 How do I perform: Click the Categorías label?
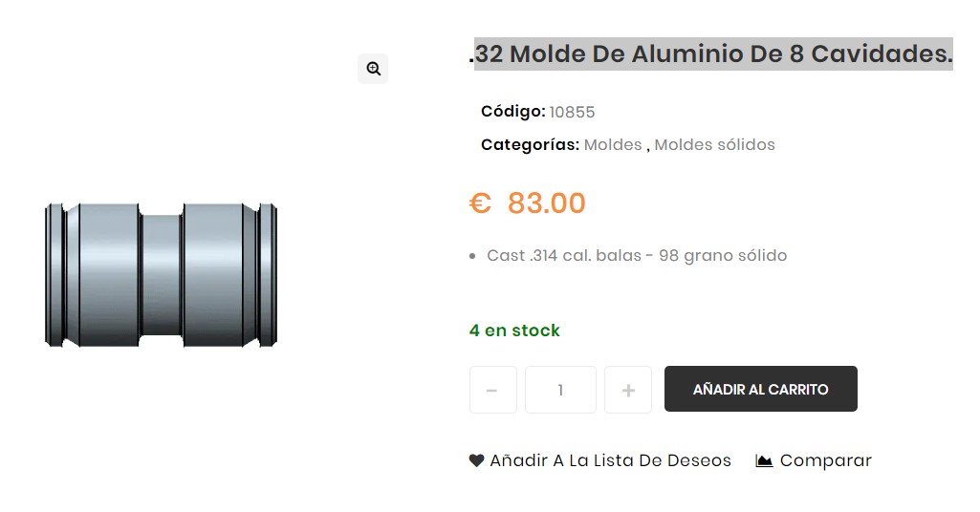(530, 145)
